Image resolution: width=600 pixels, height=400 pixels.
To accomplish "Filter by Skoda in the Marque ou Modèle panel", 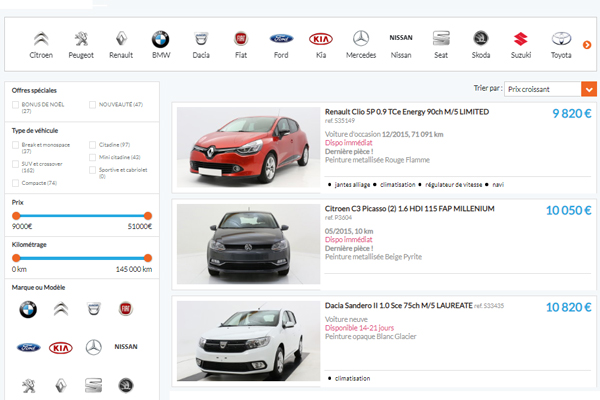I will click(x=126, y=385).
